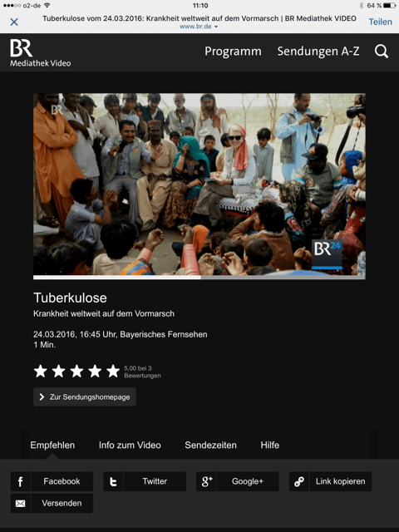Open the Sendungen A-Z menu

click(318, 52)
